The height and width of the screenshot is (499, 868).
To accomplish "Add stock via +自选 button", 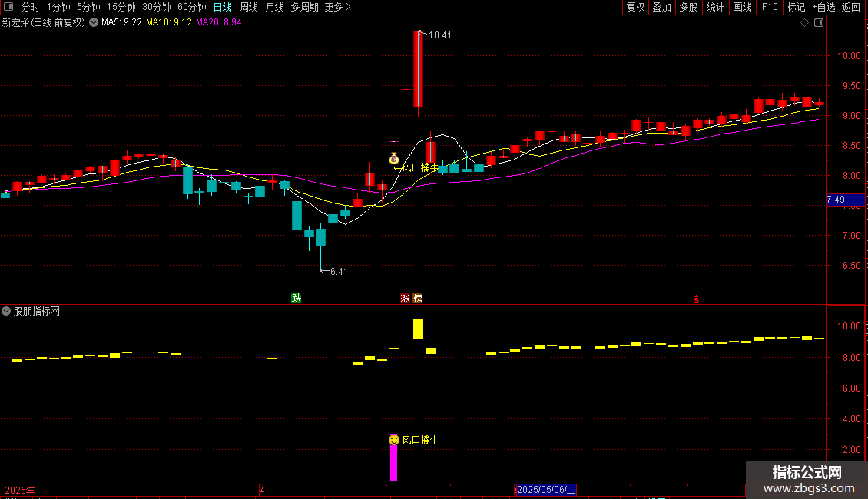I will point(823,7).
